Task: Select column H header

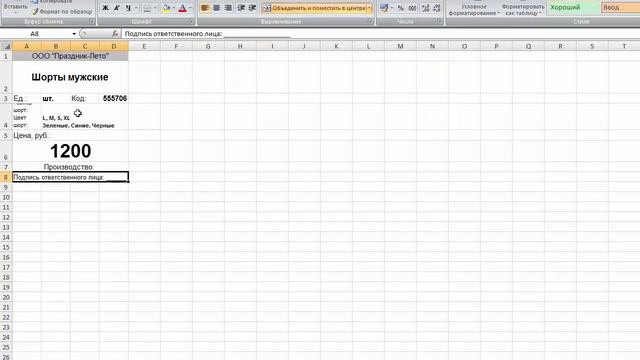Action: pos(240,46)
